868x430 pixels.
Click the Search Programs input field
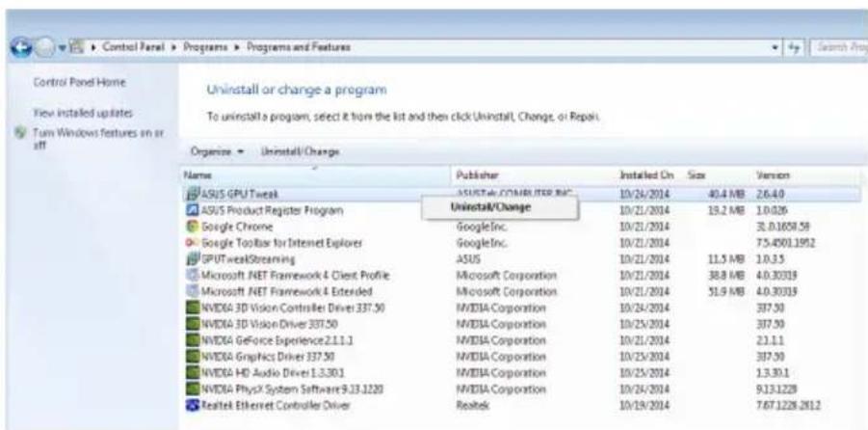pyautogui.click(x=839, y=47)
